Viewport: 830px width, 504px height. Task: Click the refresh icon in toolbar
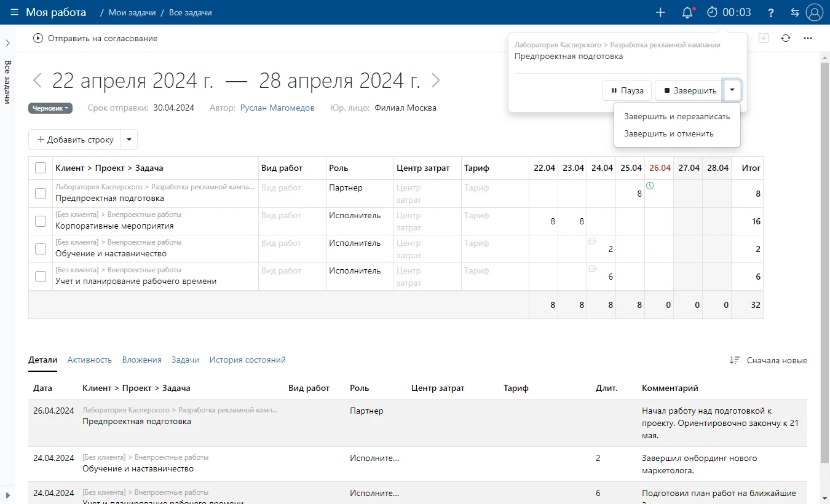click(786, 38)
